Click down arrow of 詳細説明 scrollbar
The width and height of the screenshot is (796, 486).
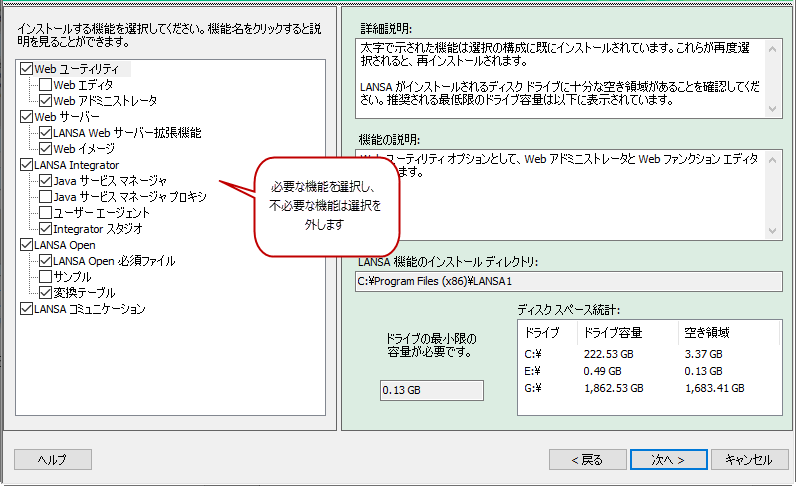click(x=773, y=109)
